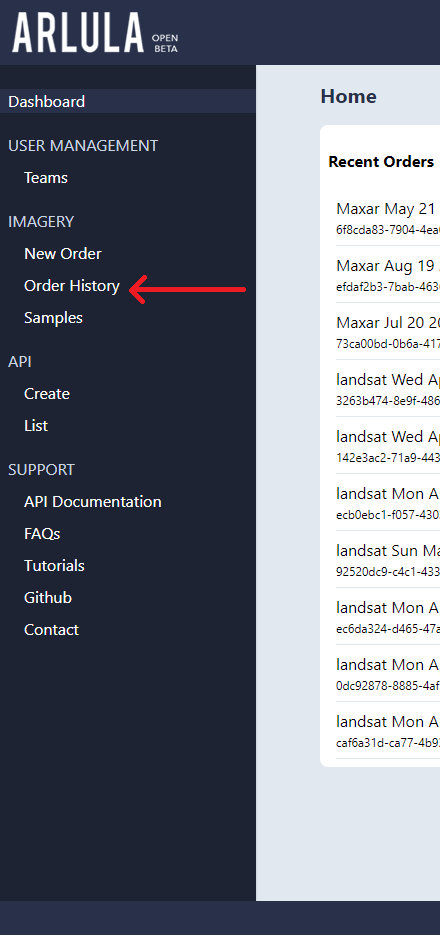Open the Dashboard page
This screenshot has width=440, height=935.
click(128, 101)
